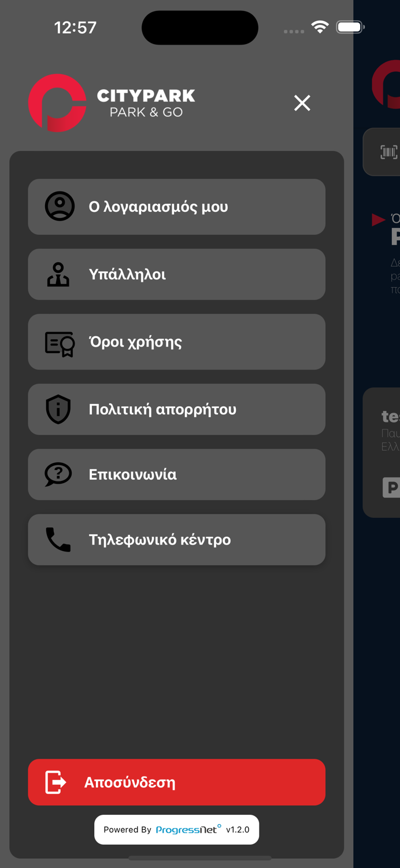
Task: Tap the dimmed parking card behind menu
Action: pyautogui.click(x=382, y=453)
